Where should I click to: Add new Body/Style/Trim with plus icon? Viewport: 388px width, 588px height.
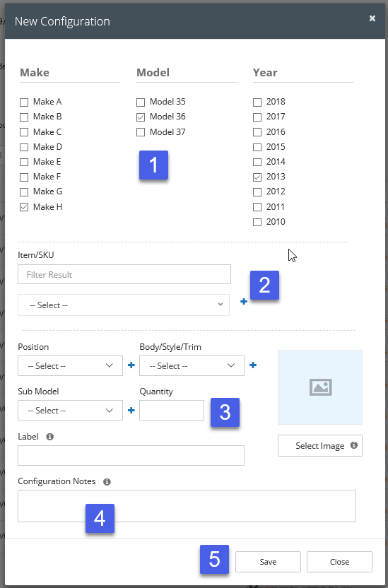tap(253, 365)
